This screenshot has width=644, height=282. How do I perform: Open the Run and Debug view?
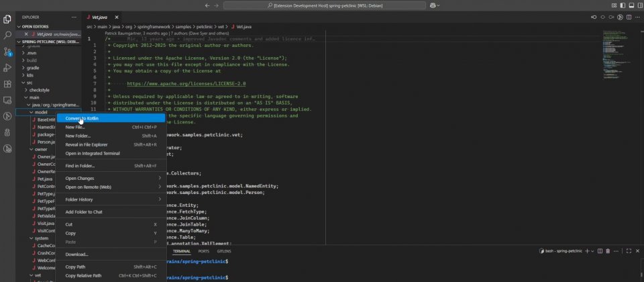tap(7, 67)
